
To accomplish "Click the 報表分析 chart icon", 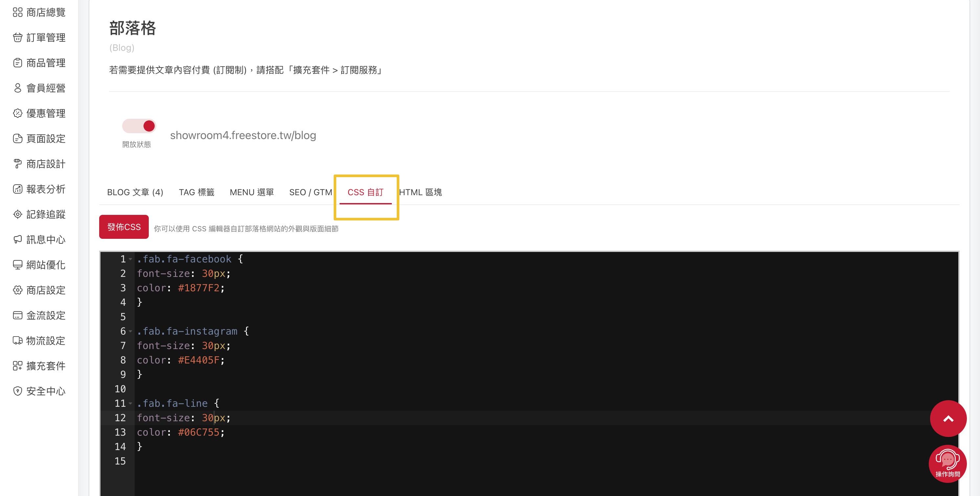I will point(17,189).
